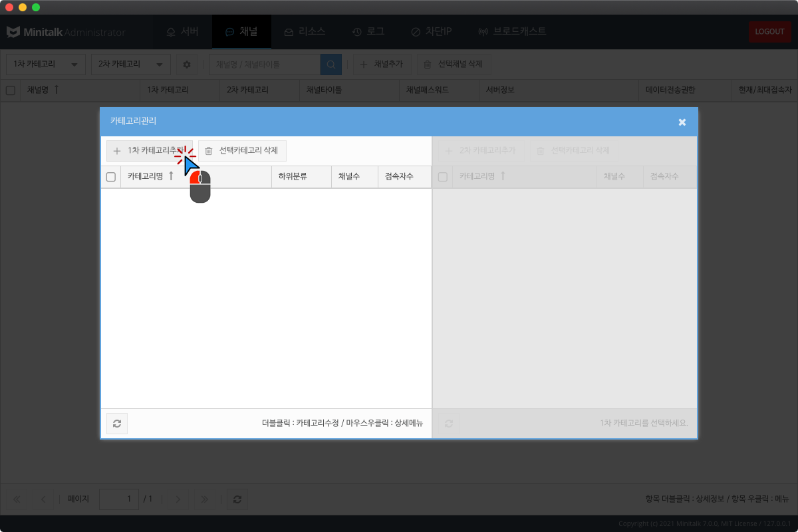Click the right panel 채널수 column header

[x=620, y=177]
